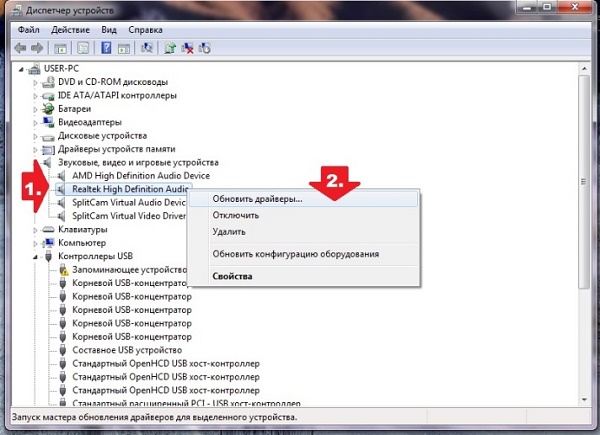Click the Update driver toolbar icon with green arrow

pyautogui.click(x=171, y=47)
